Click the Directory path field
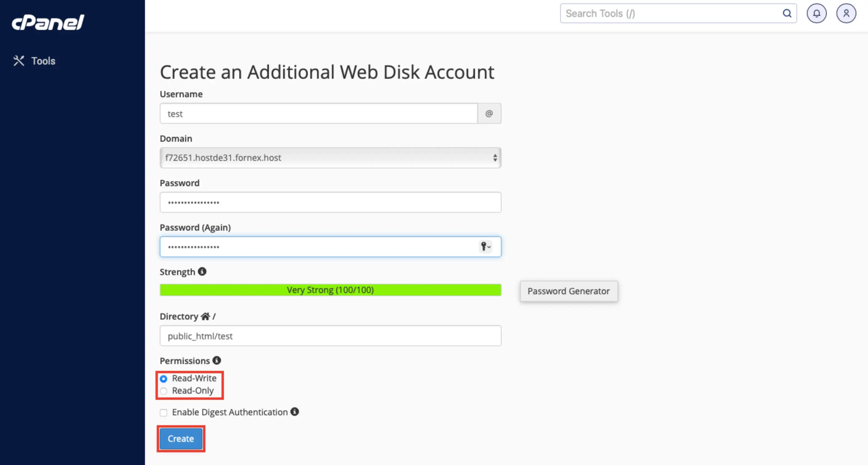The height and width of the screenshot is (465, 868). tap(331, 336)
